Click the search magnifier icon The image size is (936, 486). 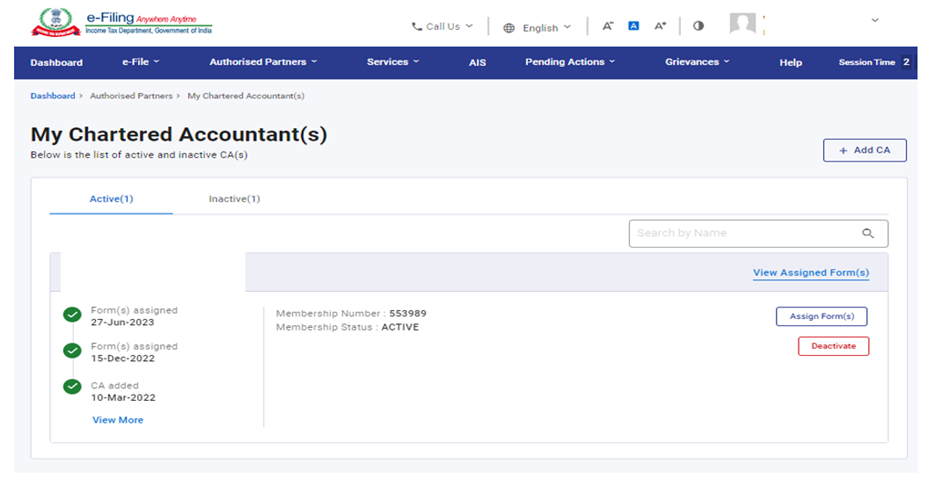(868, 233)
